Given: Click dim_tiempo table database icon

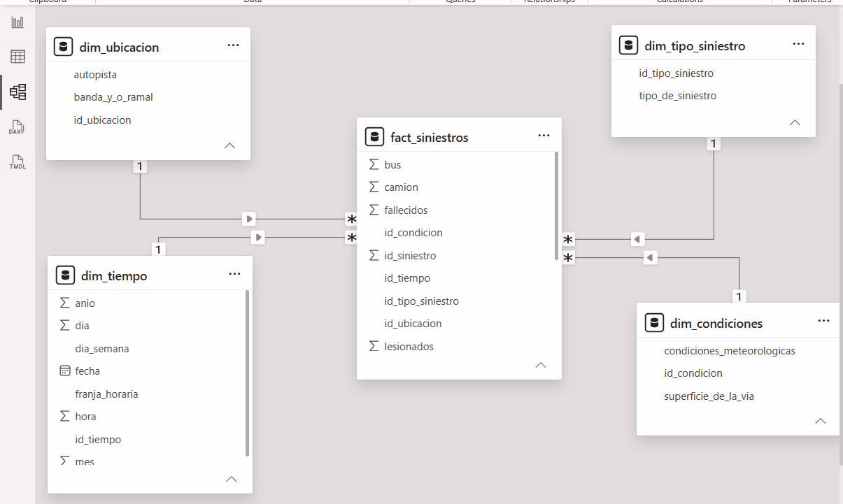Looking at the screenshot, I should click(x=65, y=275).
